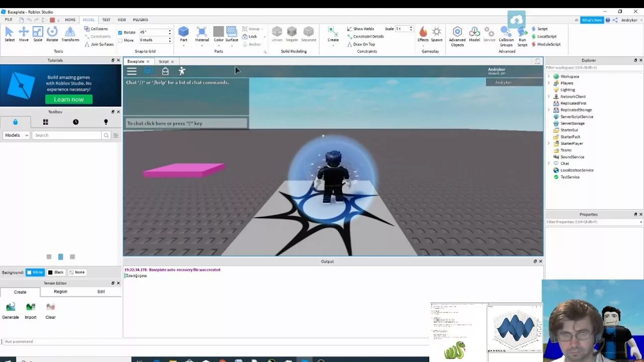Viewport: 644px width, 362px height.
Task: Enable the Move snap checkbox
Action: tap(120, 40)
